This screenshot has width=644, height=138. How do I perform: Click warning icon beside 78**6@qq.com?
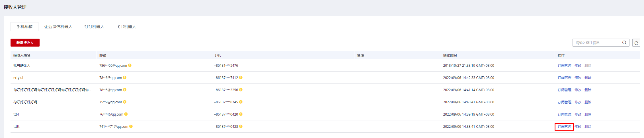tap(125, 78)
